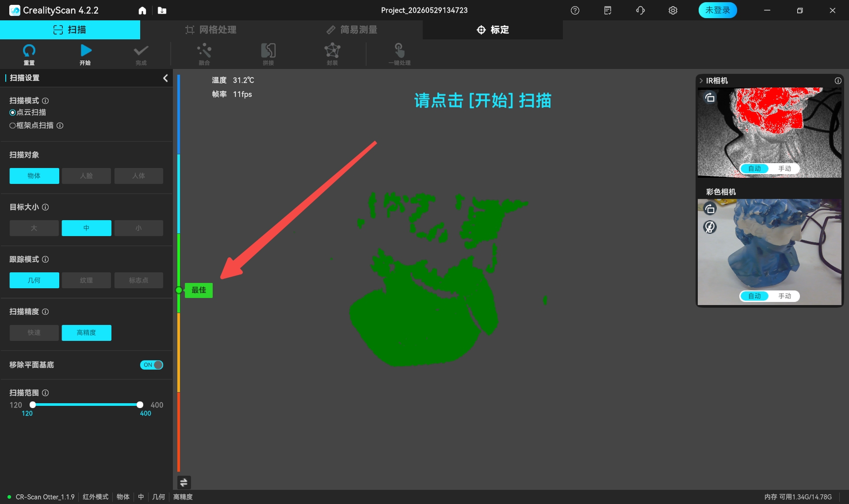Image resolution: width=849 pixels, height=504 pixels.
Task: Set color camera exposure to 自动
Action: 754,296
